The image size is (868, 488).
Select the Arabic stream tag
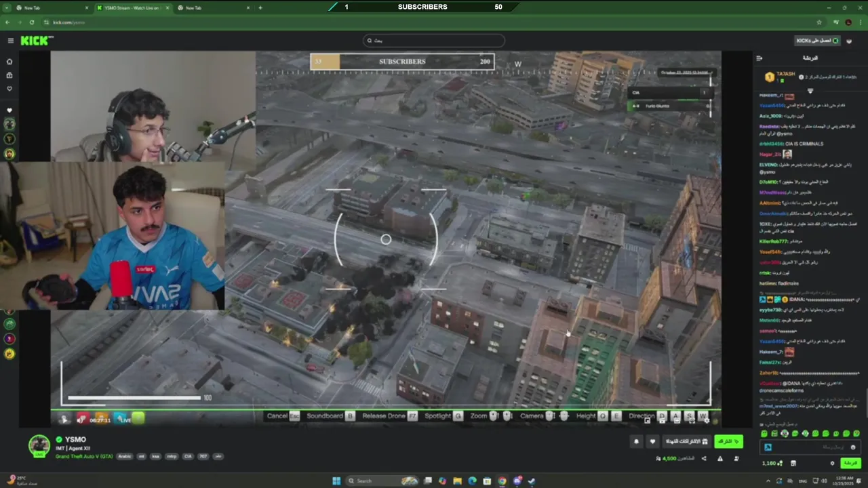pos(125,456)
